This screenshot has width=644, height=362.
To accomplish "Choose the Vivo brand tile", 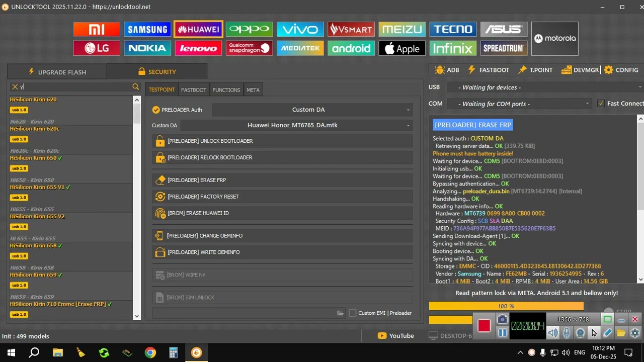I will point(300,29).
